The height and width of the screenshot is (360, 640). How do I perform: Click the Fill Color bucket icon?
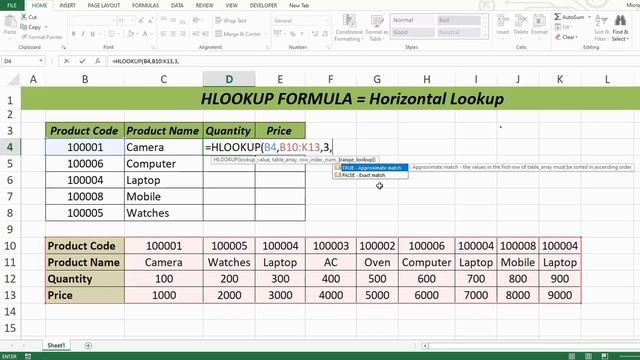131,34
